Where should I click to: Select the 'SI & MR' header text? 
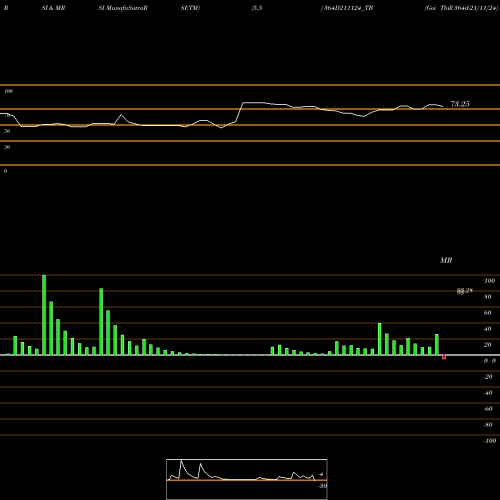(53, 8)
